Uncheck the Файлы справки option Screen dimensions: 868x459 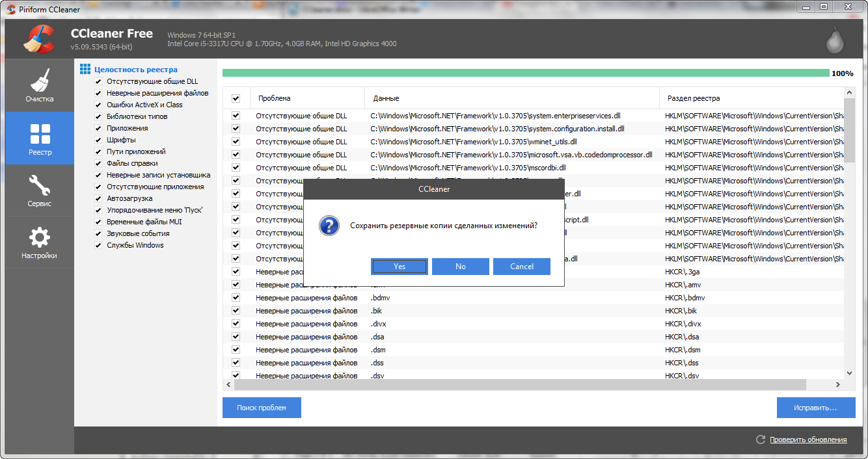[98, 163]
